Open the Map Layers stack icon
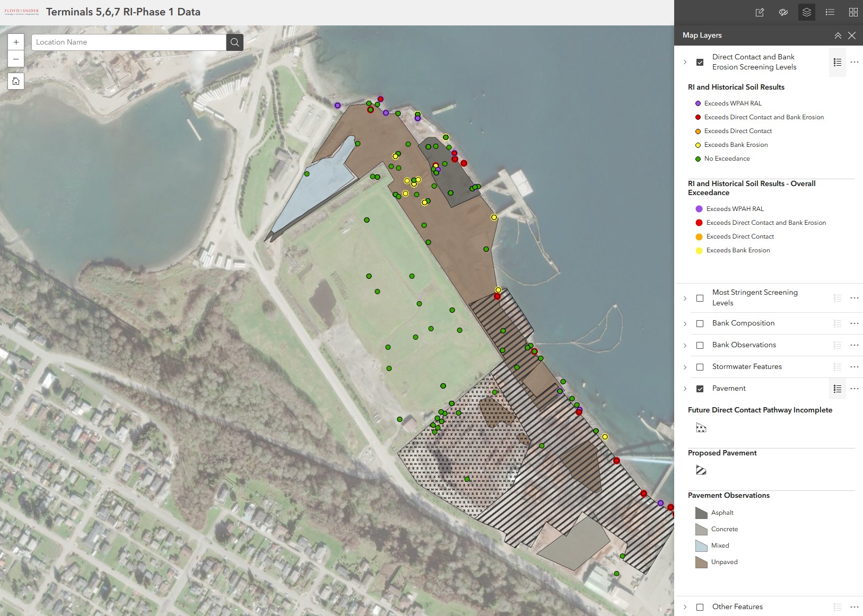The image size is (863, 616). 807,12
